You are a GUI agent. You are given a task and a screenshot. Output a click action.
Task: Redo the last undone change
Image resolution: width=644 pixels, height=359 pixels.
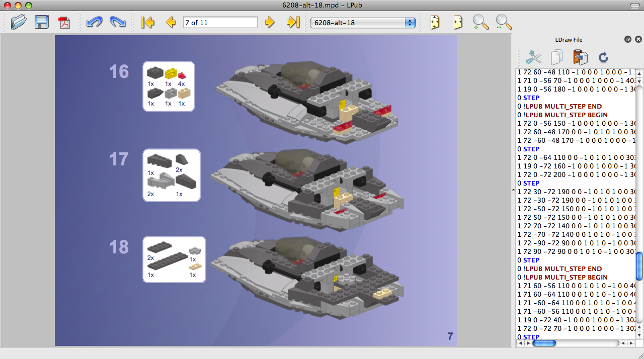click(117, 22)
